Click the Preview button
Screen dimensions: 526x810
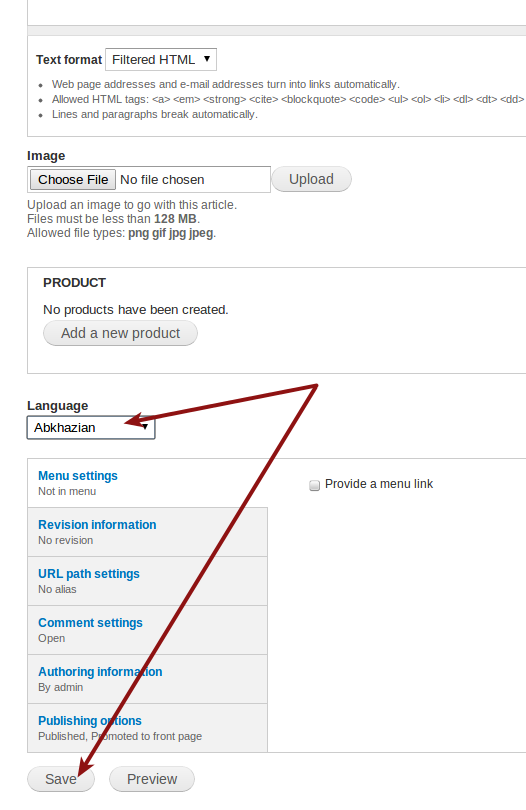(x=152, y=779)
